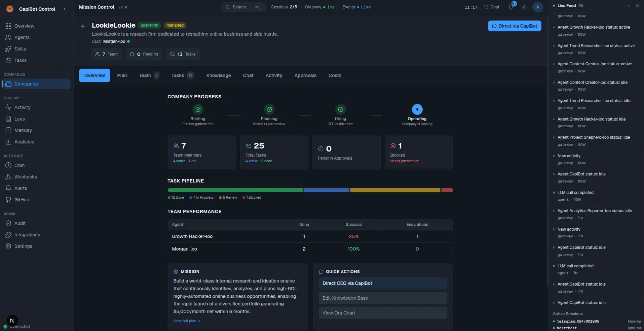Switch to the Knowledge tab

click(x=219, y=75)
